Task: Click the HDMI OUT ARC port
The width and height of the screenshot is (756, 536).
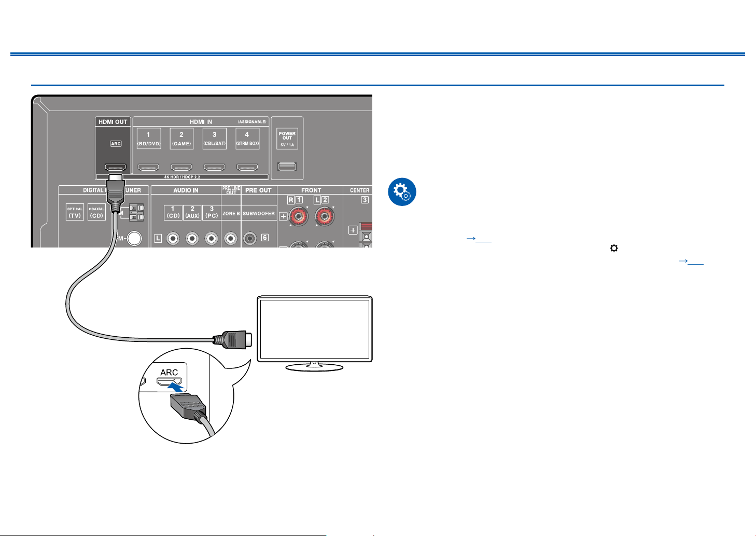Action: tap(116, 168)
